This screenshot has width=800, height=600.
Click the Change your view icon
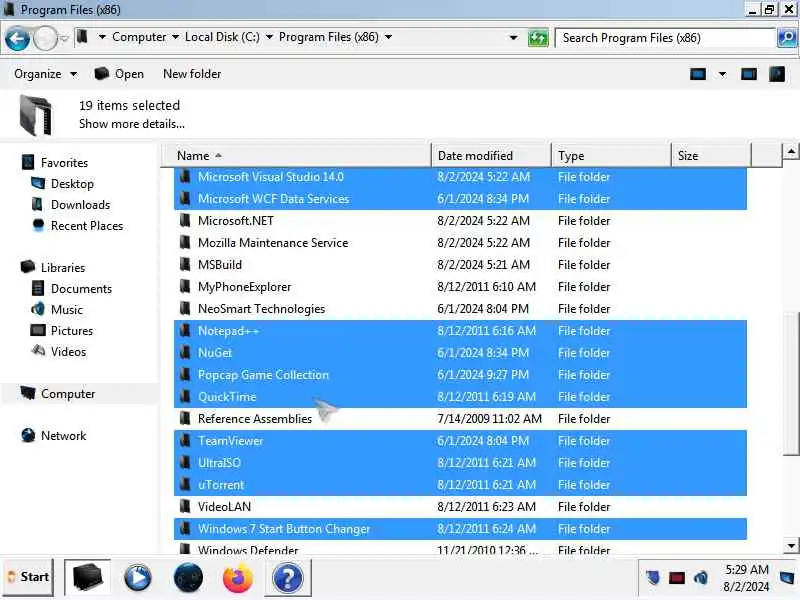coord(697,74)
